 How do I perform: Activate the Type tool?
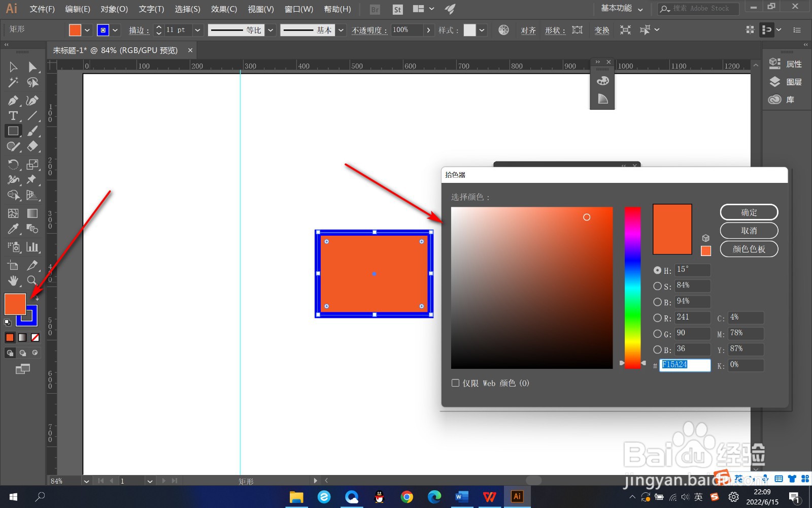pyautogui.click(x=13, y=116)
